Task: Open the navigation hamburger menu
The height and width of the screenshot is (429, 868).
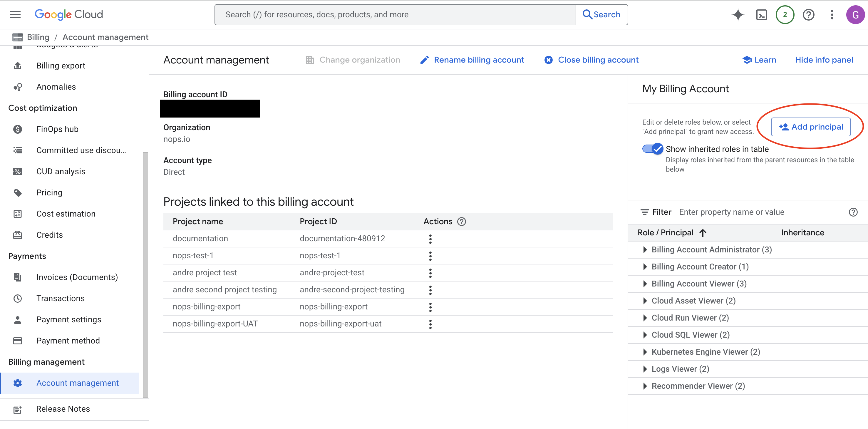Action: pyautogui.click(x=15, y=14)
